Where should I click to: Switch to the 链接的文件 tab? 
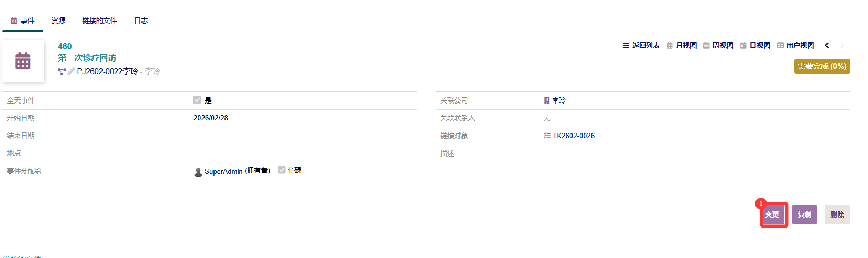point(99,20)
